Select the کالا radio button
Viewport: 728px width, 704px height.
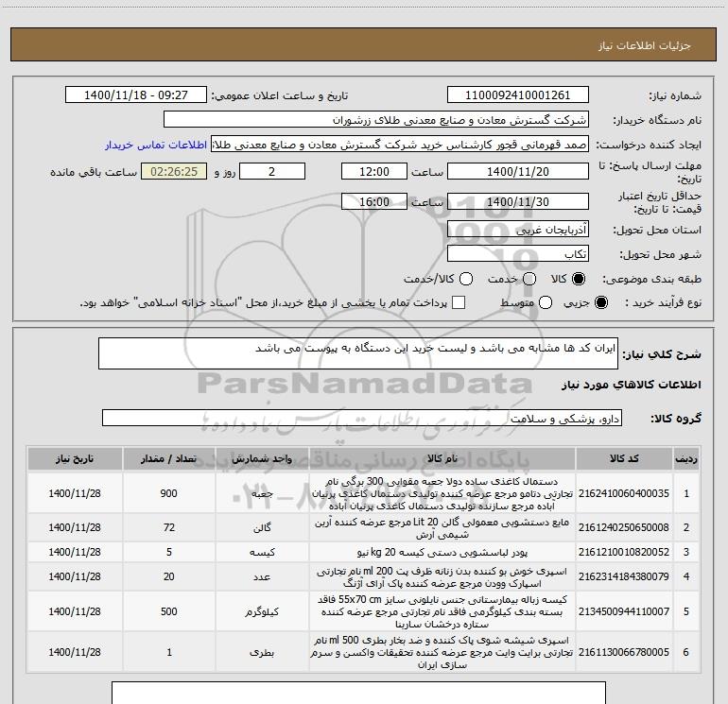(x=579, y=279)
